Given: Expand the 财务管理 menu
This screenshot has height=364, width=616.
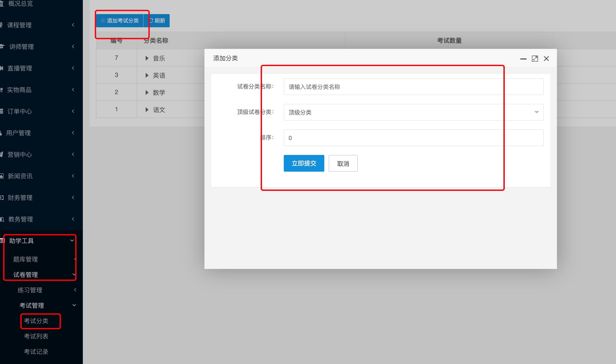Looking at the screenshot, I should (41, 198).
